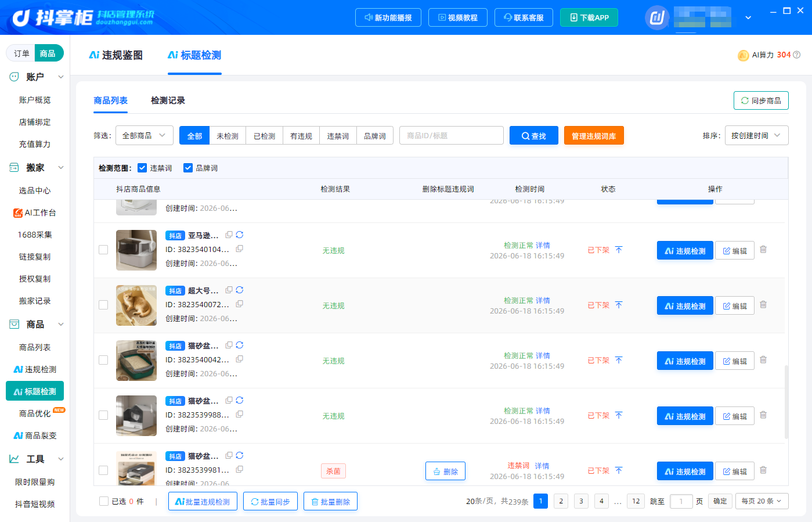Switch to the 违规鉴图 tab

pyautogui.click(x=116, y=55)
